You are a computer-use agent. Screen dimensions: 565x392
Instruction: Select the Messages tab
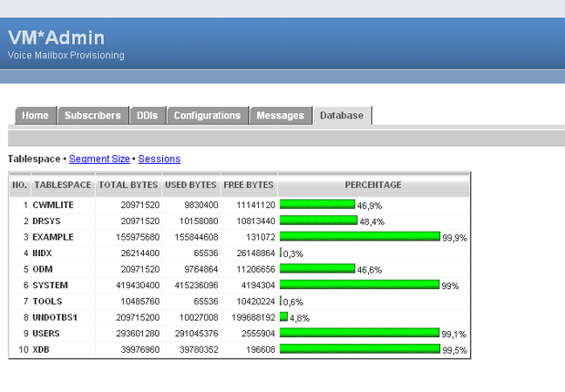pos(280,115)
